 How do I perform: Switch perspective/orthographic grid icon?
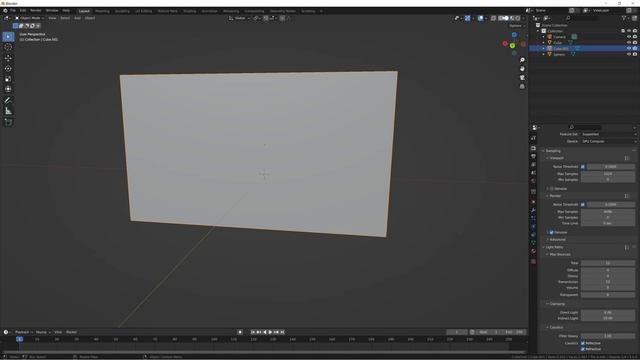(522, 87)
